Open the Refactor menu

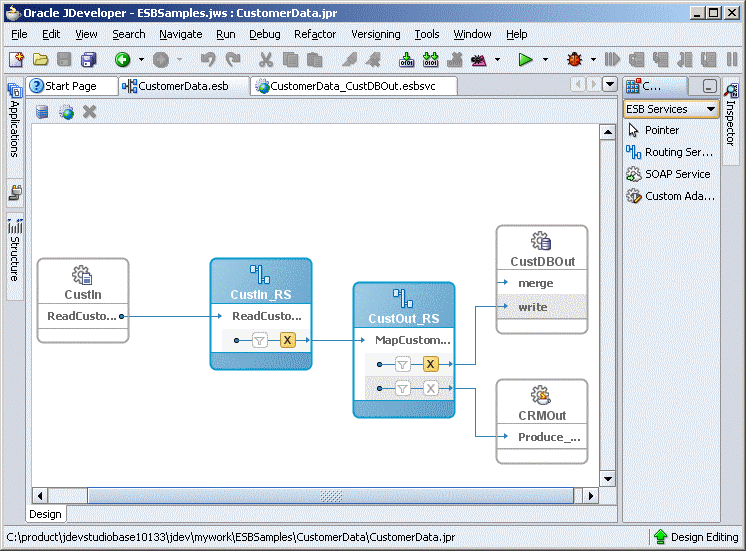pyautogui.click(x=315, y=34)
